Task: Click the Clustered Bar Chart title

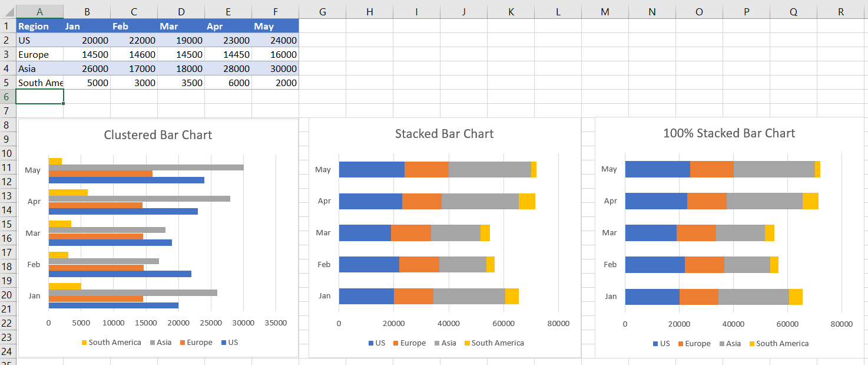Action: click(158, 135)
